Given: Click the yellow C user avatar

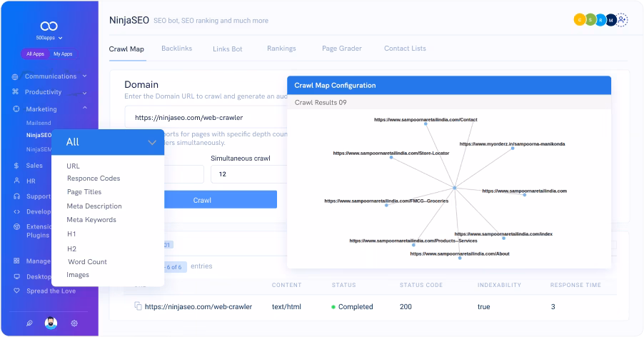Looking at the screenshot, I should point(579,20).
